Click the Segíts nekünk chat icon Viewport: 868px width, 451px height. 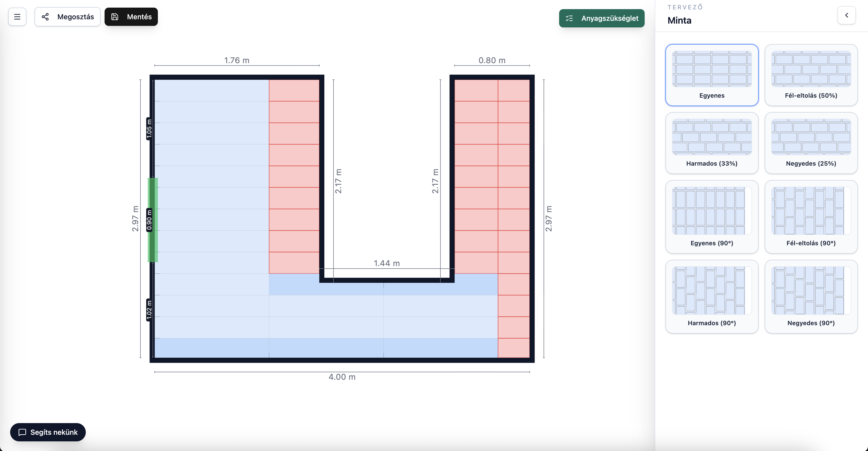[22, 432]
